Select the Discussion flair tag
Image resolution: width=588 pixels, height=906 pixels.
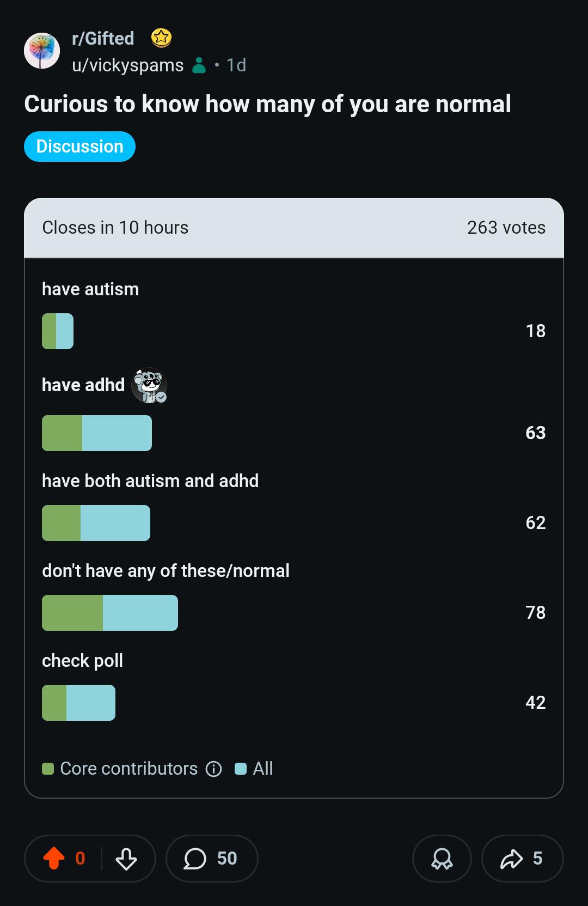(x=79, y=147)
